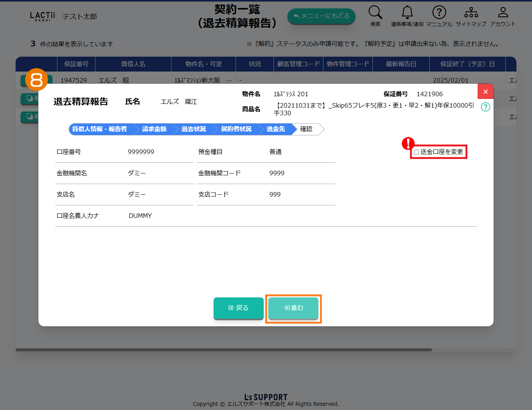Click the メニューにもどる button
The width and height of the screenshot is (532, 410).
click(x=321, y=16)
